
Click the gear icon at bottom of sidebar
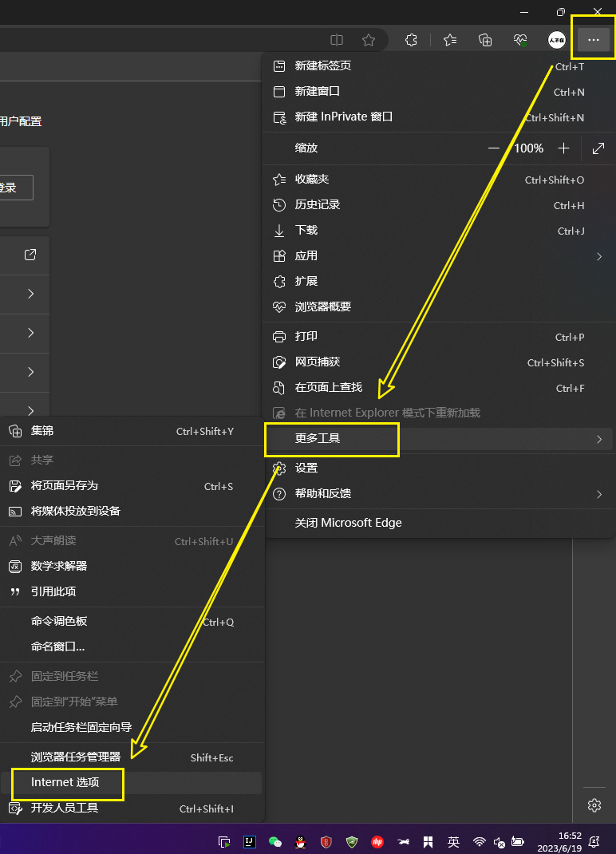click(x=594, y=805)
